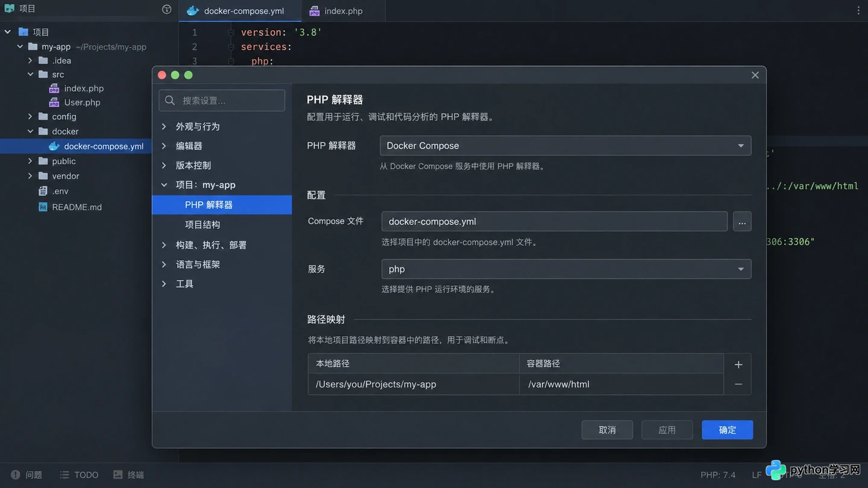Click the /Users/you/Projects/my-app local path cell
Viewport: 868px width, 488px height.
tap(414, 384)
